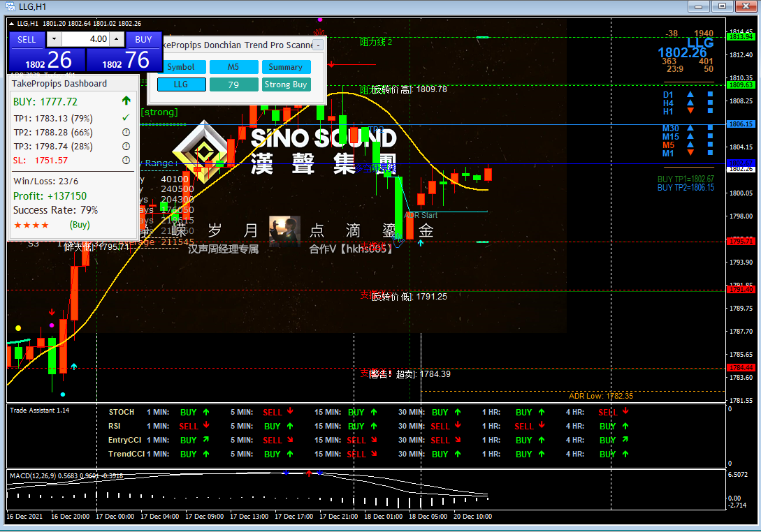Click the clock icon on the SL row

coord(126,160)
